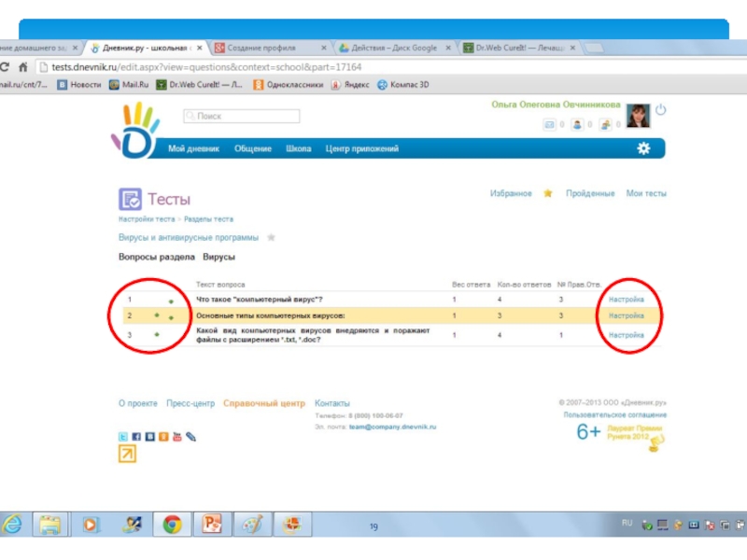
Task: Open the messages envelope icon
Action: click(549, 125)
